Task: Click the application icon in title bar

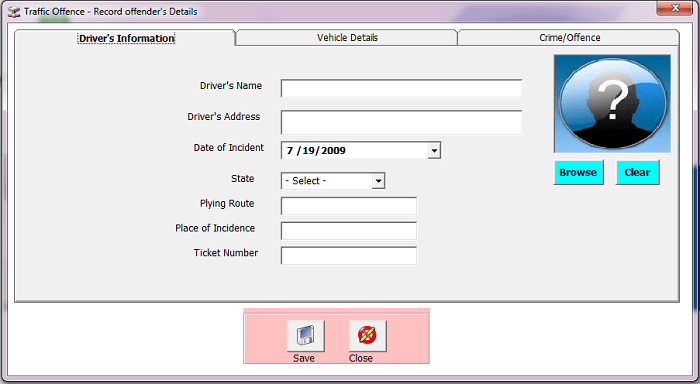Action: tap(14, 12)
